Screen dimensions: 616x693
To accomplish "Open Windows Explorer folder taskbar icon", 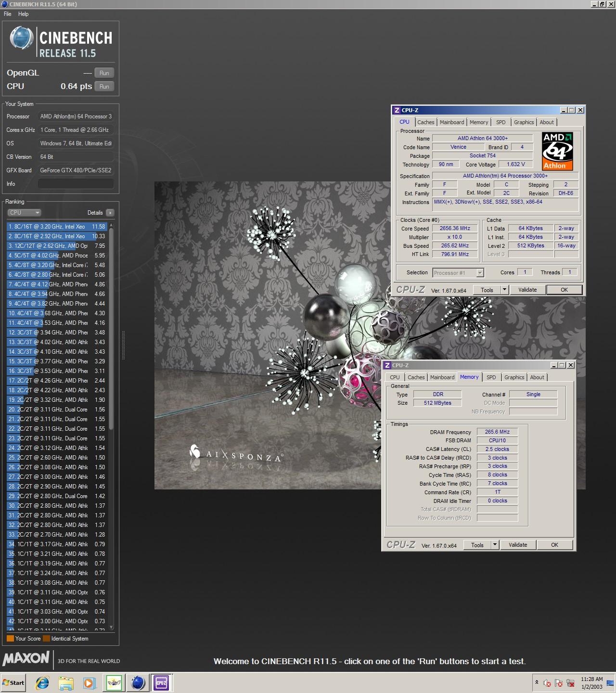I will (x=65, y=682).
